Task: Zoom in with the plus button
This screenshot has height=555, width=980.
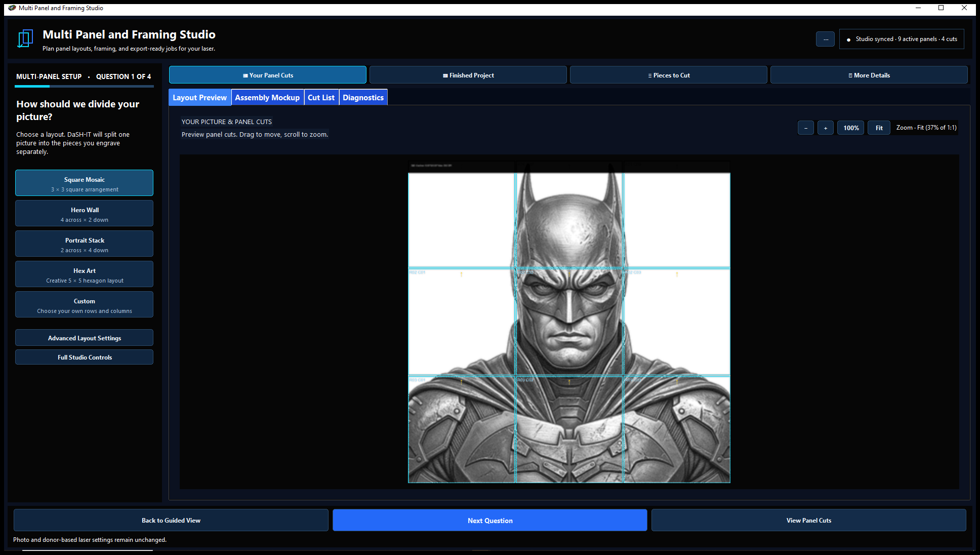Action: pos(826,128)
